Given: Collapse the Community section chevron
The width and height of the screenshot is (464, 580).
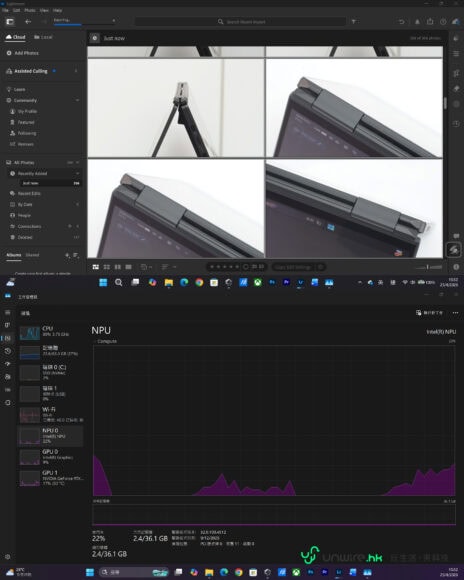Looking at the screenshot, I should [77, 100].
